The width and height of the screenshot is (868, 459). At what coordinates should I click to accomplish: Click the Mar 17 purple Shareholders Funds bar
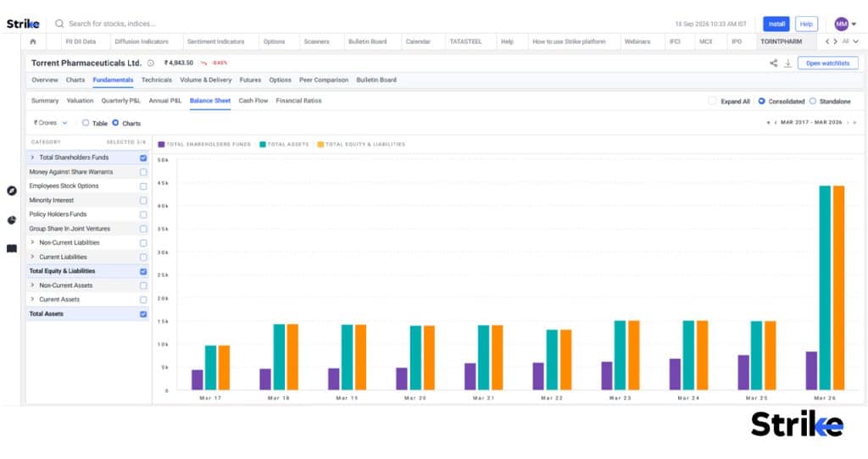[x=198, y=380]
